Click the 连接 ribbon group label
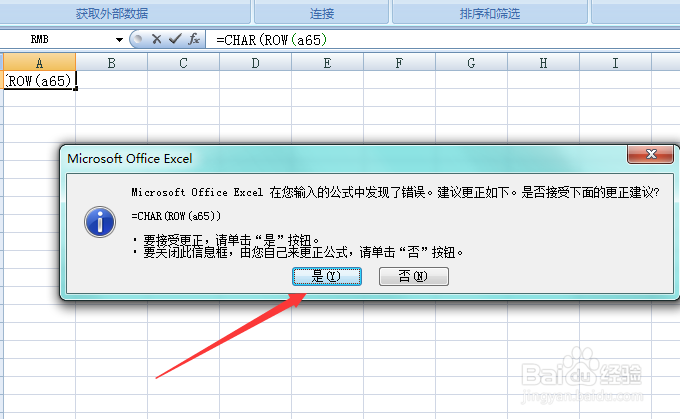680x419 pixels. [322, 13]
